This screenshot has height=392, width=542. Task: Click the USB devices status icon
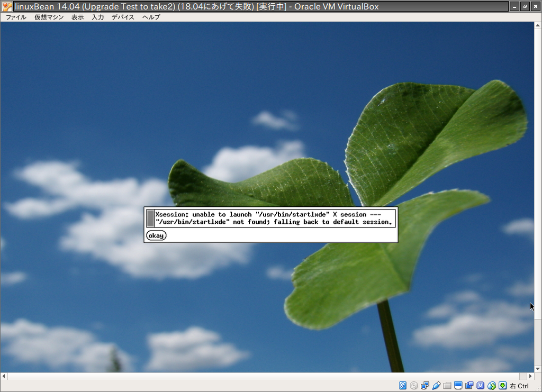(x=435, y=386)
